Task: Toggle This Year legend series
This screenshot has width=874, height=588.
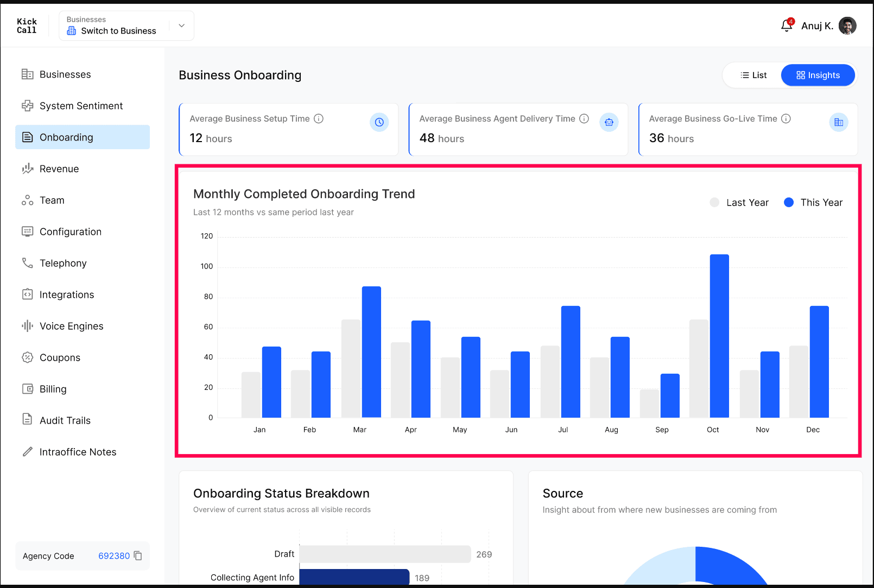Action: point(813,202)
